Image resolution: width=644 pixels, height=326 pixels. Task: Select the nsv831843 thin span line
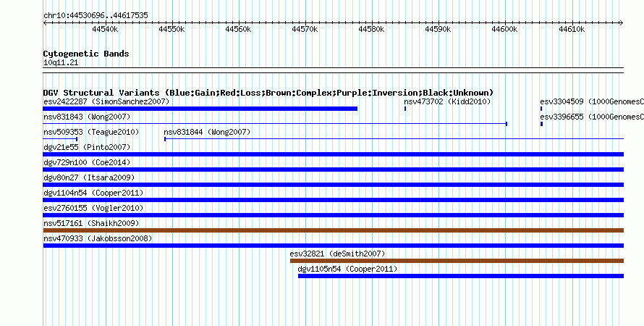(x=275, y=124)
